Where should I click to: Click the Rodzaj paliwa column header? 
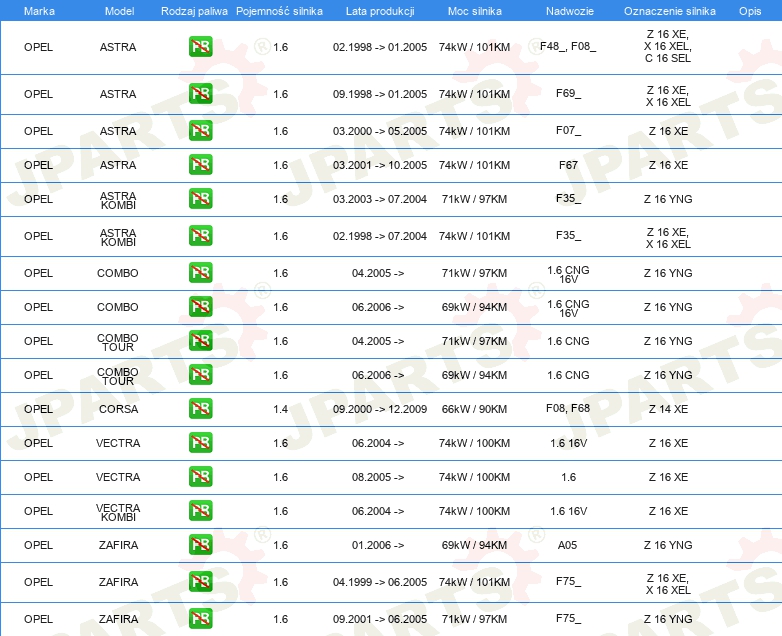(x=194, y=11)
